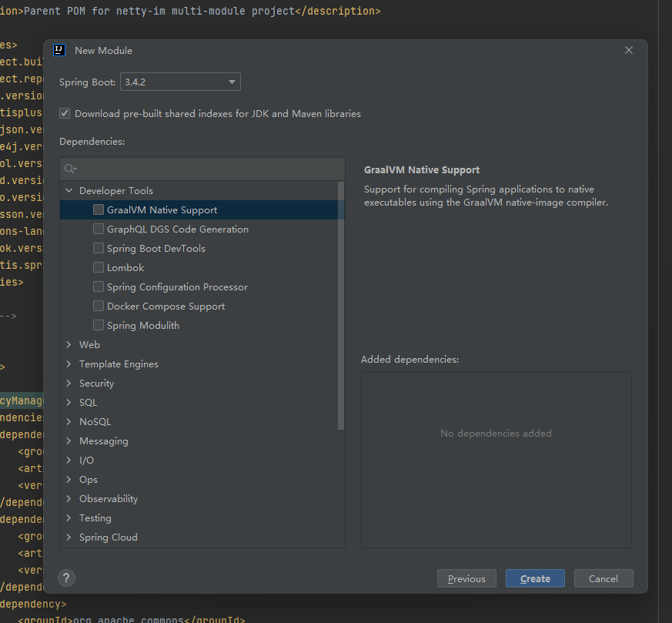Focus the dependencies search field

pos(202,169)
